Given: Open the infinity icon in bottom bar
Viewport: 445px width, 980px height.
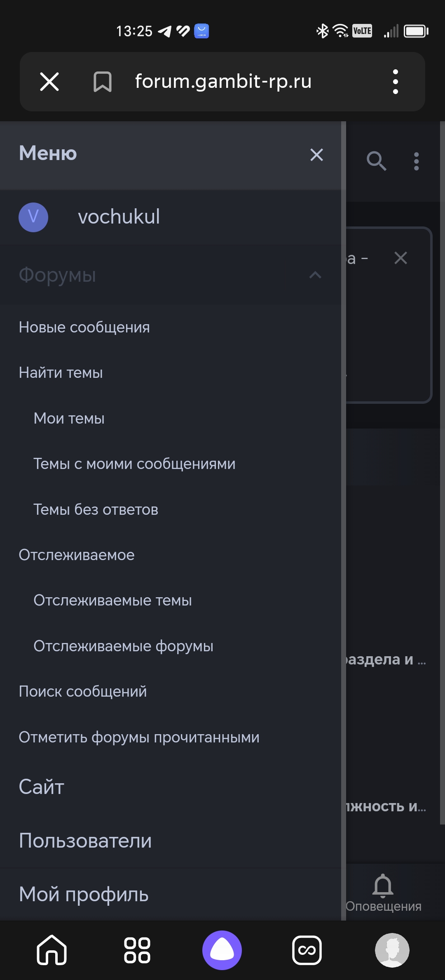Looking at the screenshot, I should 307,950.
